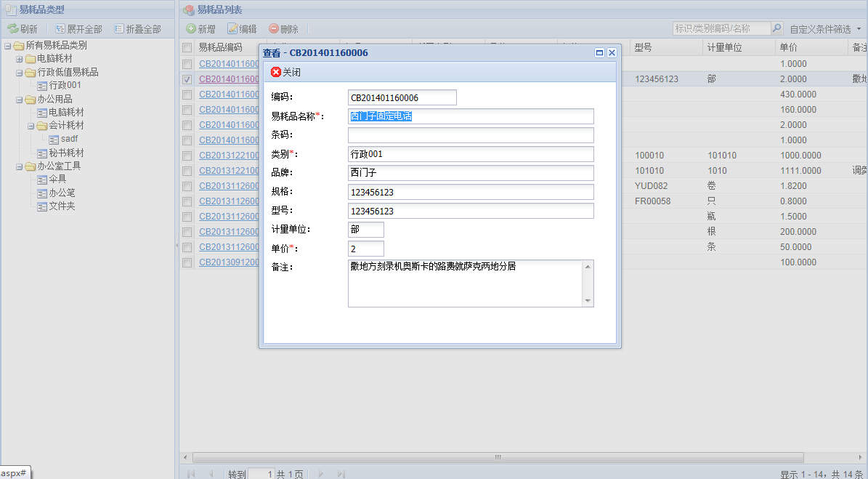The width and height of the screenshot is (868, 479).
Task: Select the 行政001 tree item
Action: 65,85
